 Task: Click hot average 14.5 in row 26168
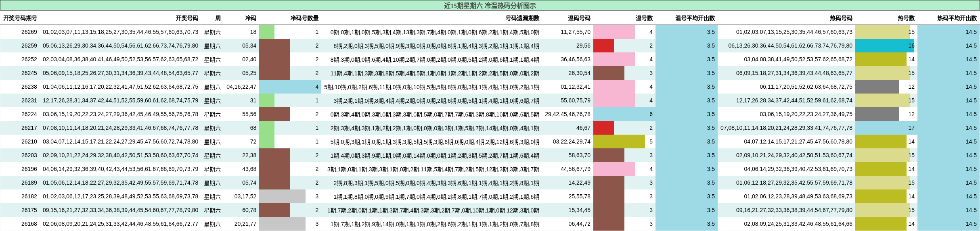(971, 224)
